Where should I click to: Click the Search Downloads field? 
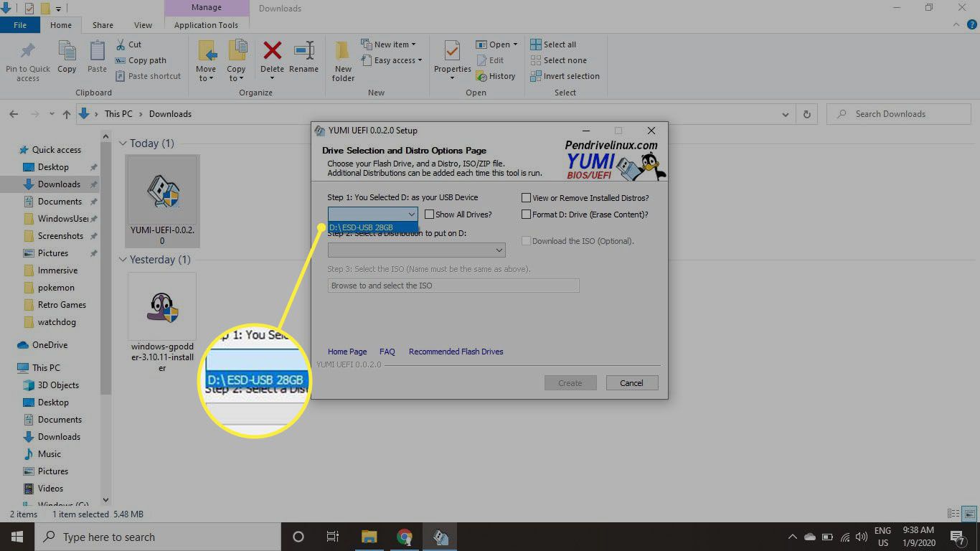(904, 114)
